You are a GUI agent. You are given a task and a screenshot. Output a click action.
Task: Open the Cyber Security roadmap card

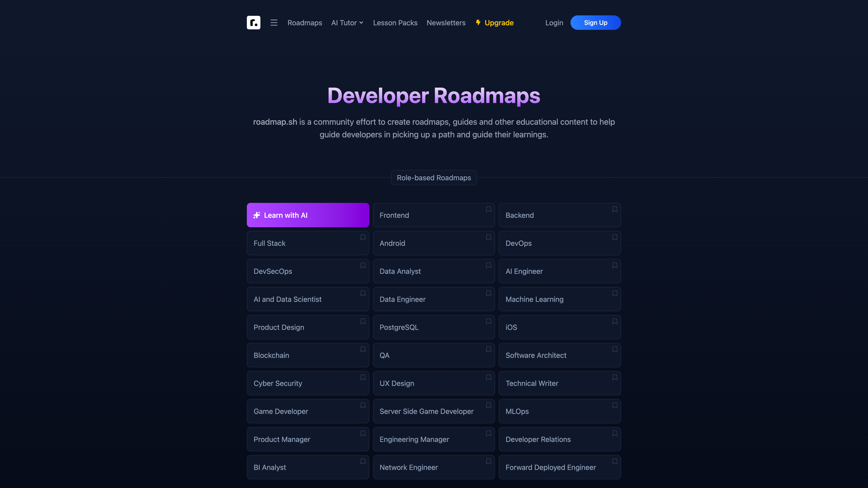click(308, 383)
